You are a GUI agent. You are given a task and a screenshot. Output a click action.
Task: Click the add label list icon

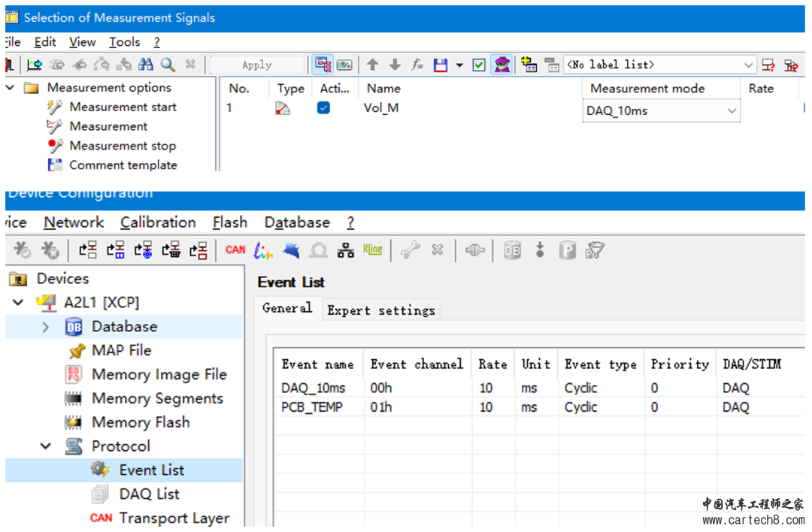tap(529, 64)
